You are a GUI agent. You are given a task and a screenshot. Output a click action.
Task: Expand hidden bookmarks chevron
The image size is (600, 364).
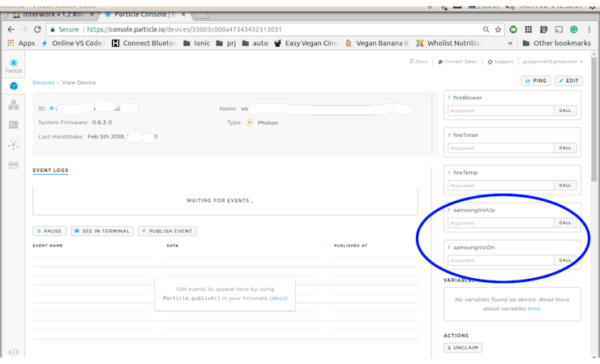(x=510, y=43)
